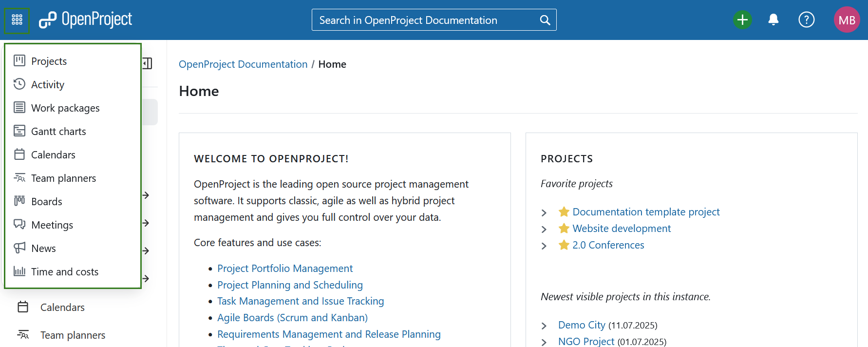Open Project Portfolio Management link
868x347 pixels.
[285, 269]
